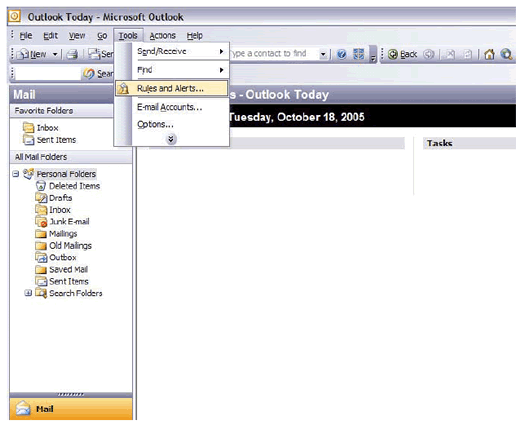Click Outbox folder icon

41,258
